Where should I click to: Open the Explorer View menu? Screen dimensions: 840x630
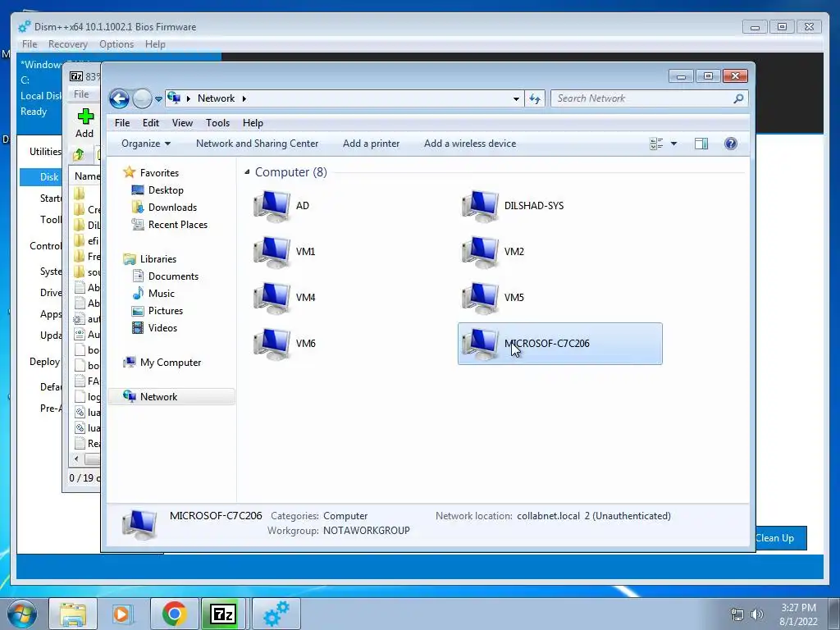pos(182,123)
